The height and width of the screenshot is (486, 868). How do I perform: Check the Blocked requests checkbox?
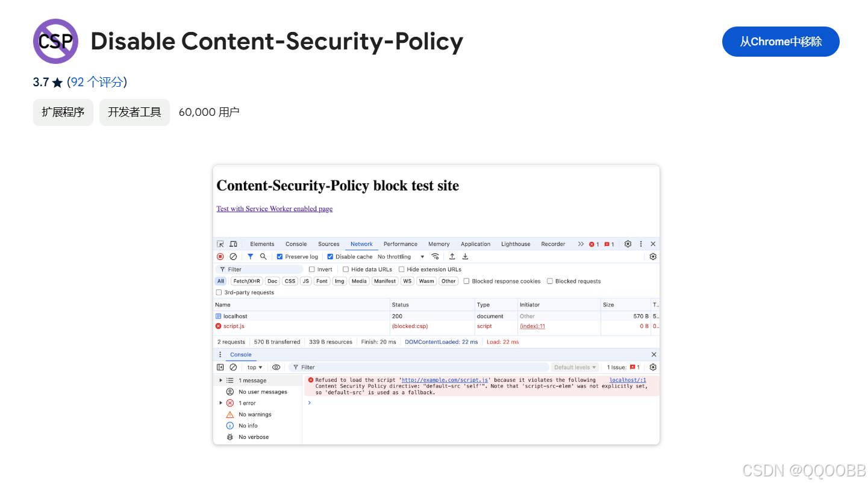tap(549, 281)
